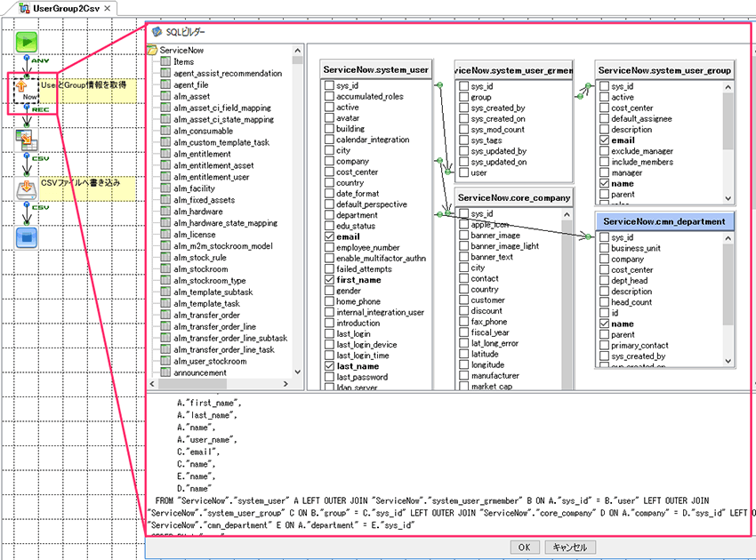Viewport: 756px width, 560px height.
Task: Uncheck email in the system_user table
Action: [x=329, y=236]
